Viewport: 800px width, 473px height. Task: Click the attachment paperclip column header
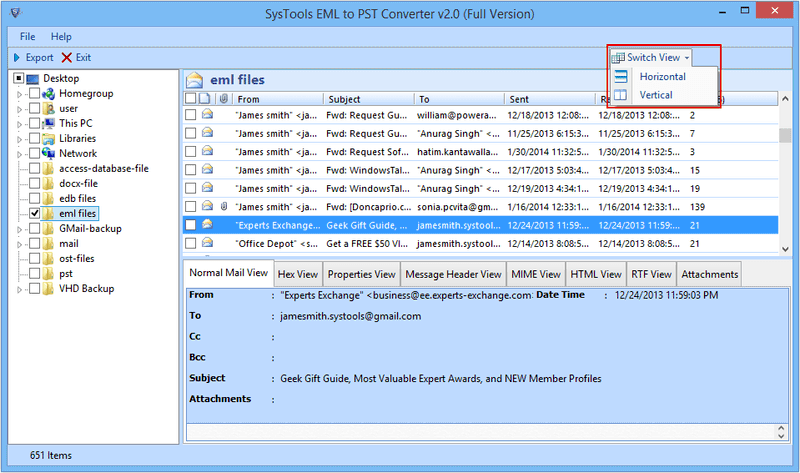[223, 100]
